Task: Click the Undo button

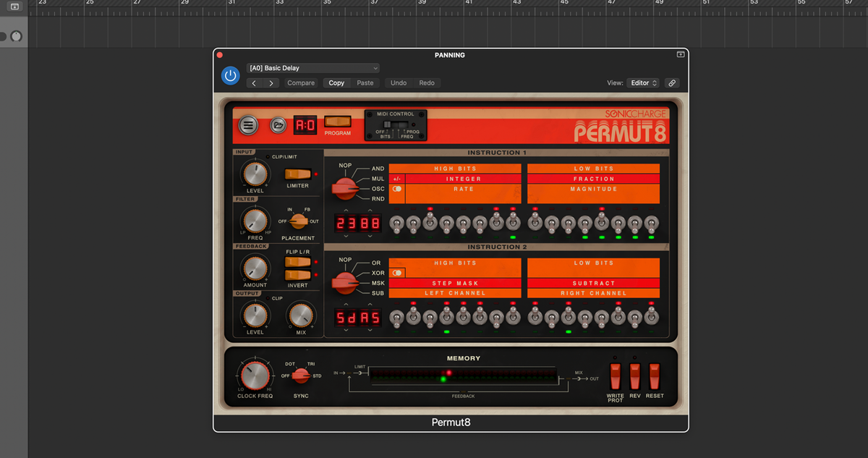Action: (397, 82)
